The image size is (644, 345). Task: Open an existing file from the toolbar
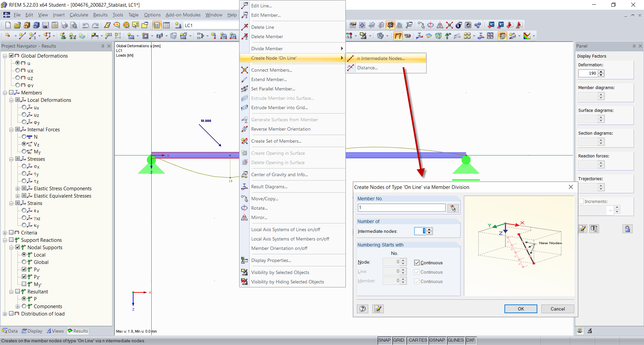17,25
